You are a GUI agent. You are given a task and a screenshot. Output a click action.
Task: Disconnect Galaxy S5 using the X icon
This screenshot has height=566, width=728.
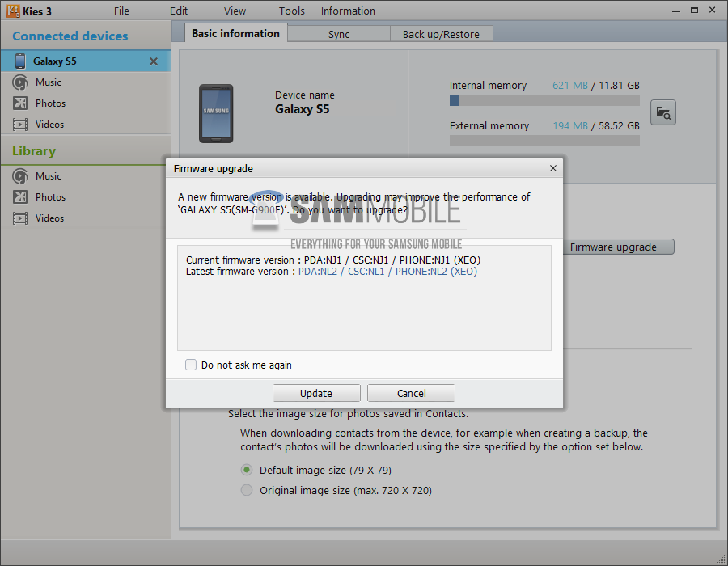pos(154,61)
